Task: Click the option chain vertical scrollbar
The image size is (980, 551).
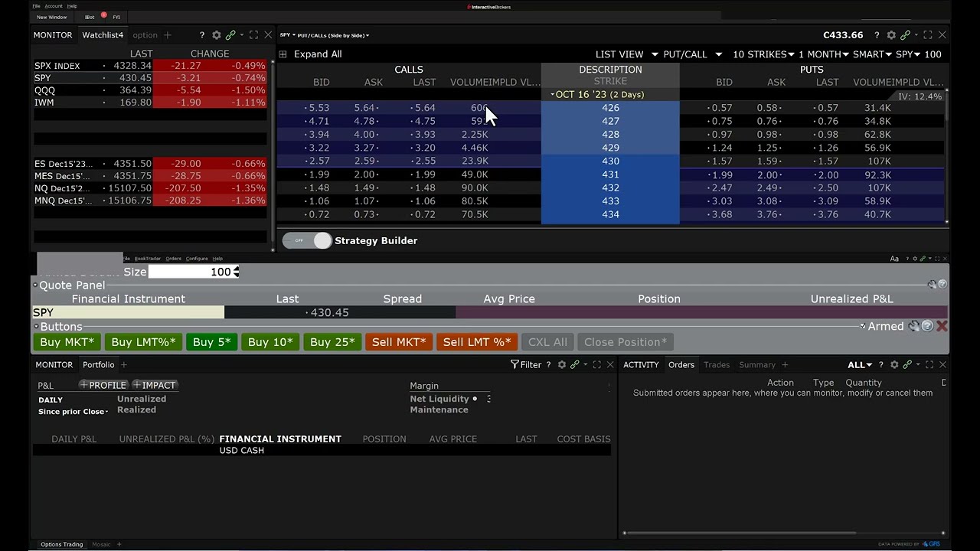Action: point(947,157)
